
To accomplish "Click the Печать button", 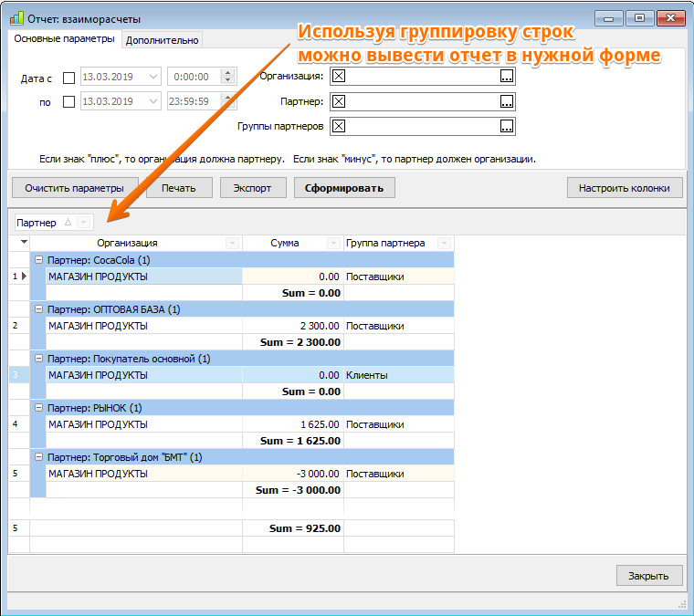I will (x=179, y=188).
